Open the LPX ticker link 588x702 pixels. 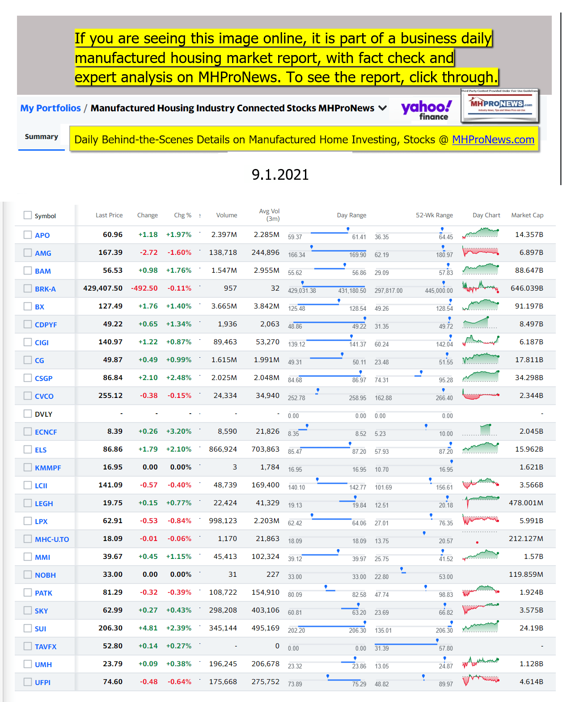pos(41,521)
